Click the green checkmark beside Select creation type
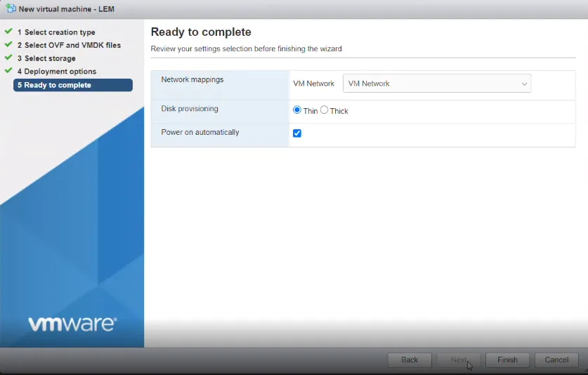This screenshot has width=588, height=375. tap(8, 31)
